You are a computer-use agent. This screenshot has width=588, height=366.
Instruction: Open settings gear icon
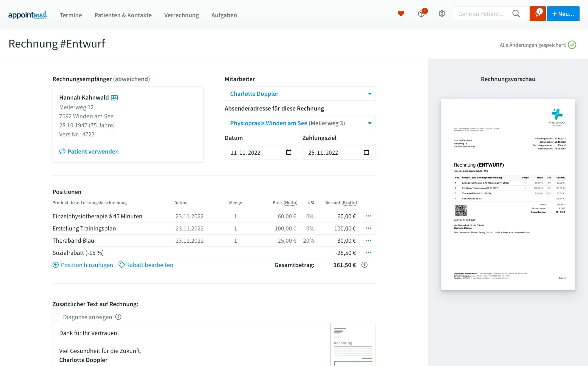442,14
